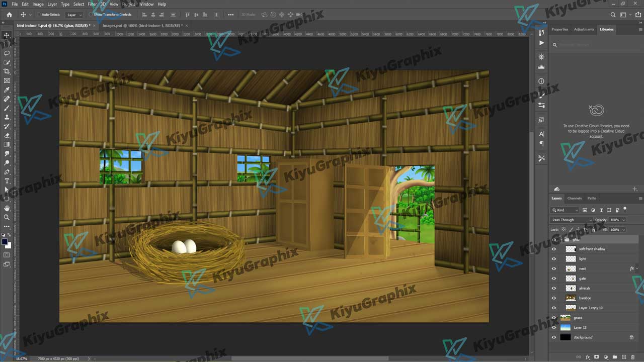Toggle visibility of the grass layer
Viewport: 644px width, 362px height.
point(554,318)
